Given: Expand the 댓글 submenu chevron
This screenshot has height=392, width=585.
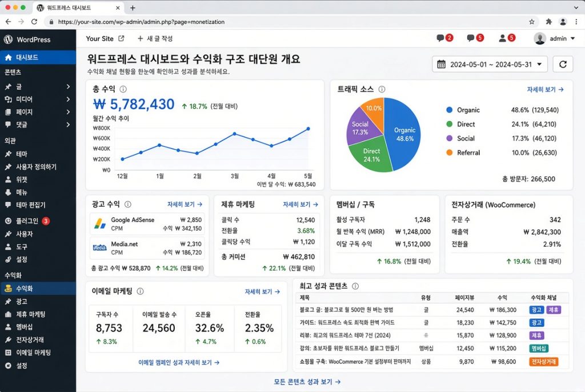Looking at the screenshot, I should 68,124.
